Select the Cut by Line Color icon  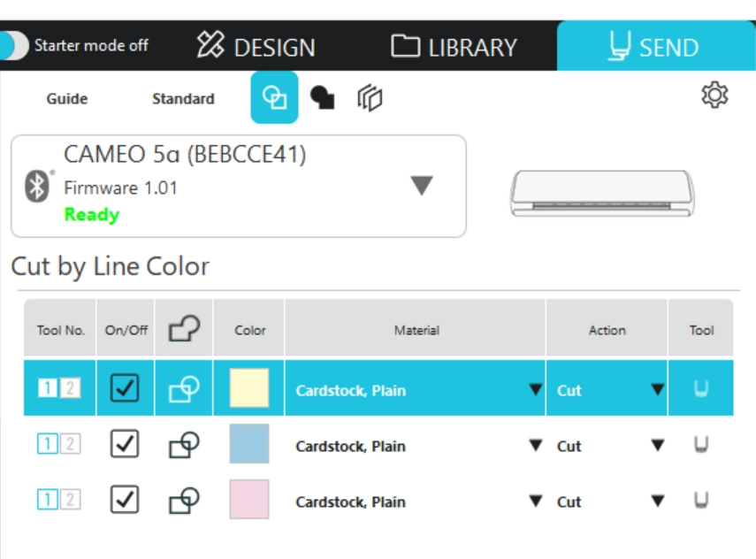[x=274, y=98]
